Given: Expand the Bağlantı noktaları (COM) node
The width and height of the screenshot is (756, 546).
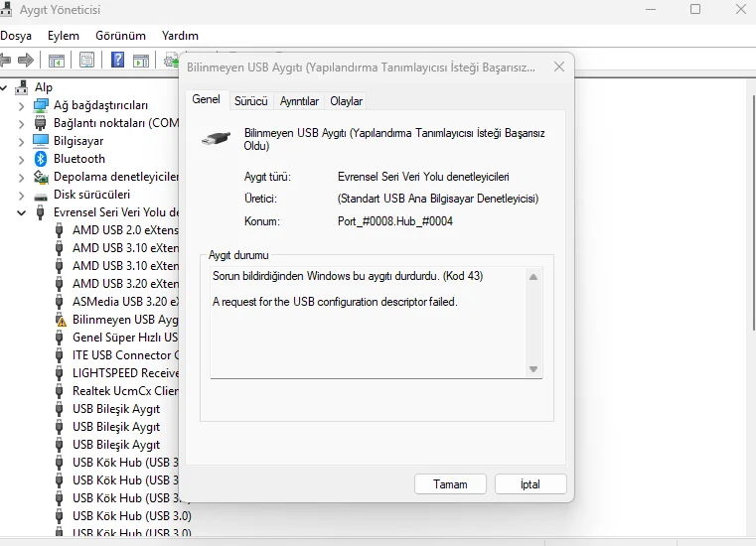Looking at the screenshot, I should pyautogui.click(x=21, y=124).
